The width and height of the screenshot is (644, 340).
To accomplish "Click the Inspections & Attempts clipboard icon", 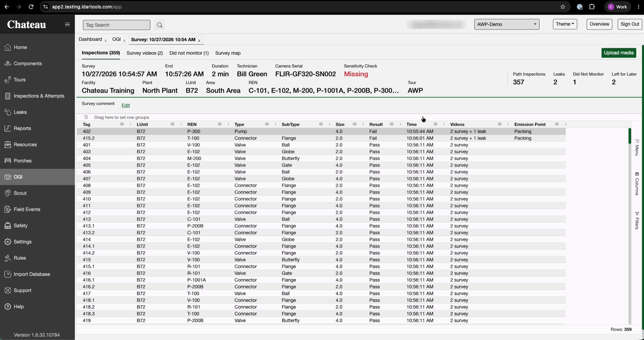I will click(8, 96).
